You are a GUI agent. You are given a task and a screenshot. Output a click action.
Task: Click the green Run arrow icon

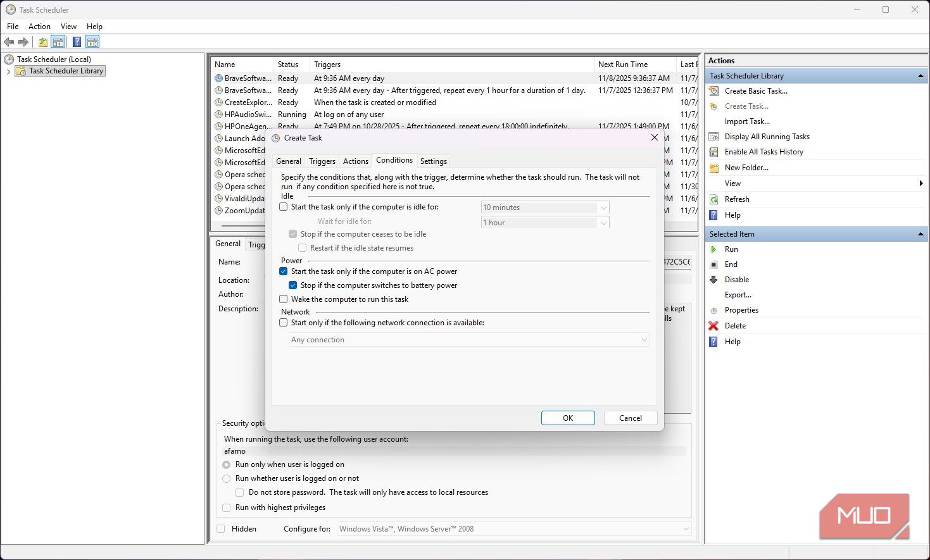714,249
